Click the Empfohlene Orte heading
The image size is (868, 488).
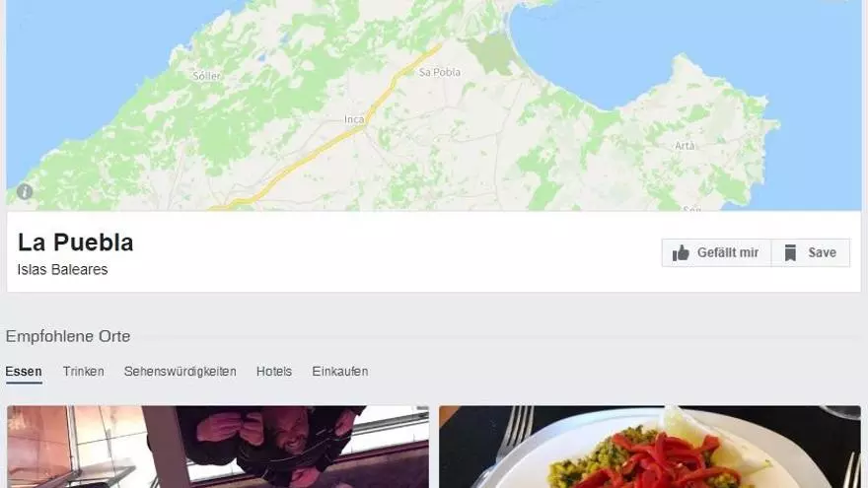[x=68, y=336]
